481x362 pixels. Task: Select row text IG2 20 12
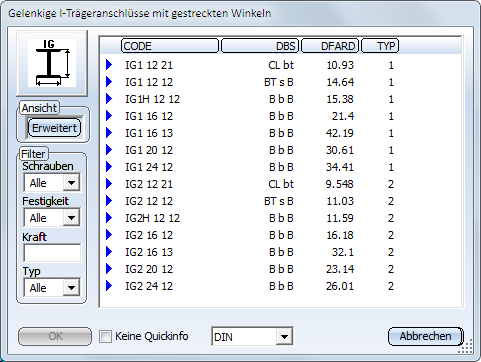[x=149, y=269]
